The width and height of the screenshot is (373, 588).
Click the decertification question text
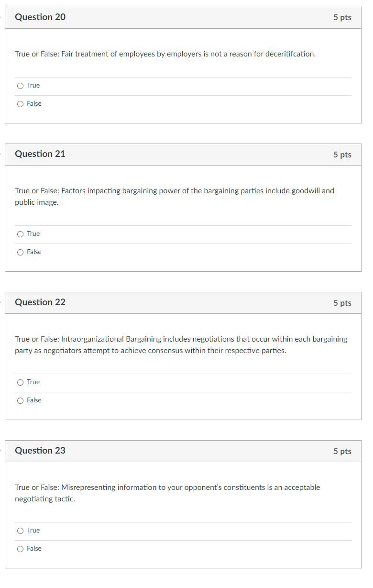(165, 54)
